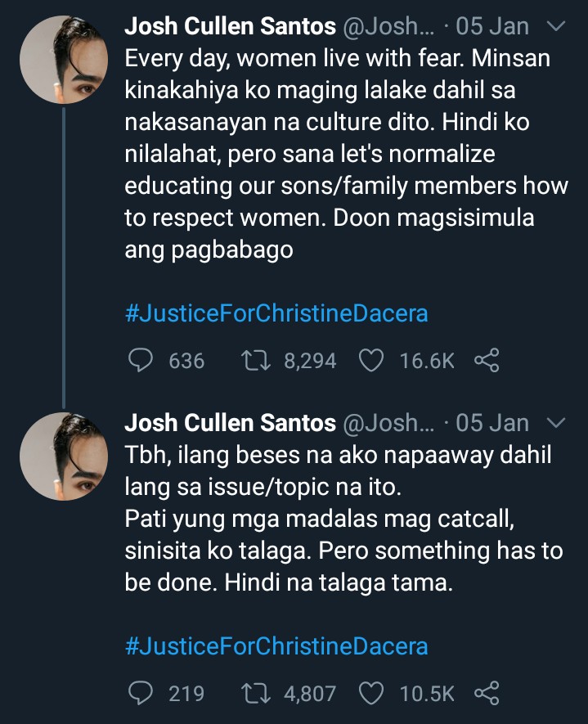Reply to the second tweet about catcalling

click(142, 694)
